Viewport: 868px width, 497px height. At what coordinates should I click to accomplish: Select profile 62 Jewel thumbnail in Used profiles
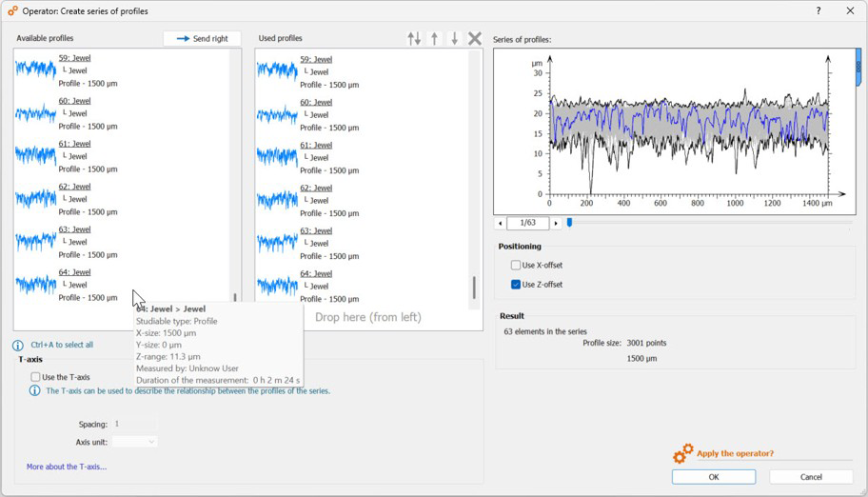277,200
